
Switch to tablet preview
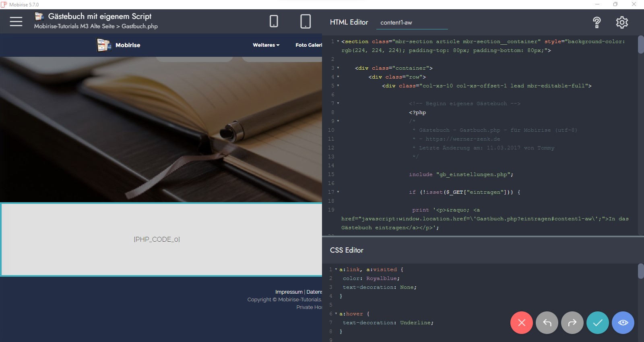point(305,21)
